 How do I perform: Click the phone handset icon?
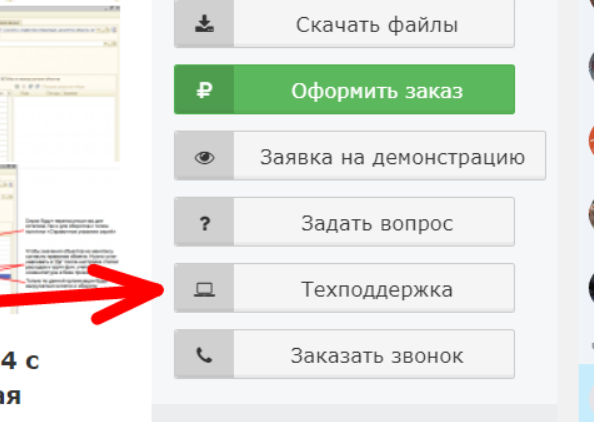coord(204,356)
